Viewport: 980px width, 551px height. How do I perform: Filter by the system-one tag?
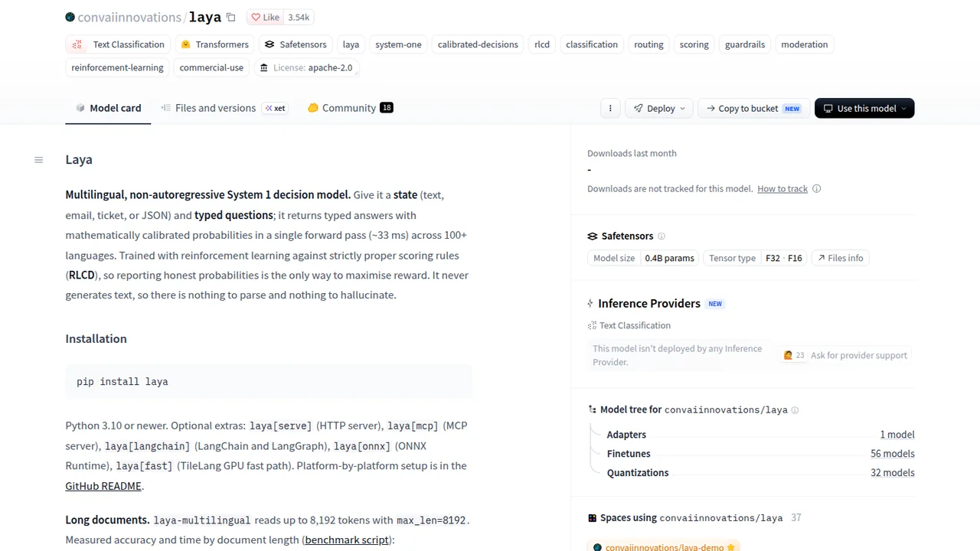coord(398,44)
